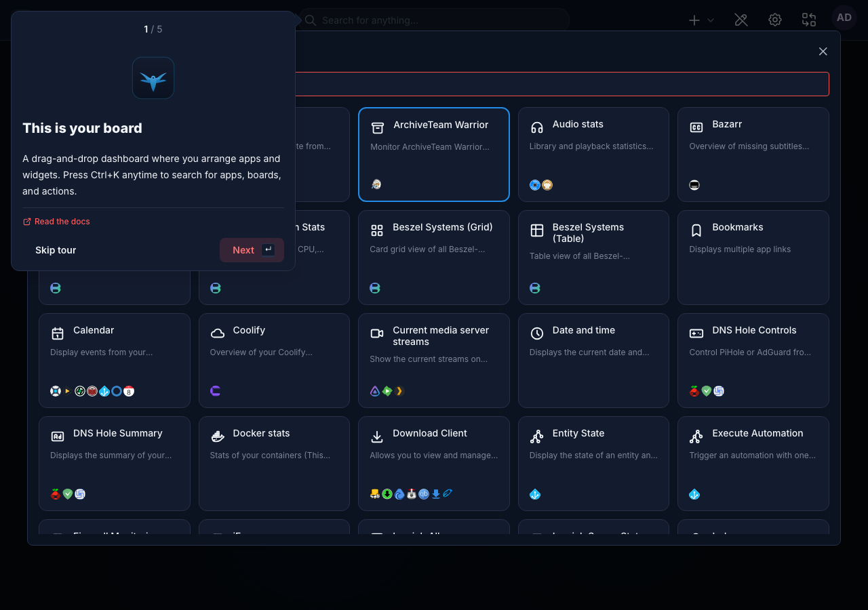868x610 pixels.
Task: Click the board switch icon beside the avatar
Action: click(809, 20)
